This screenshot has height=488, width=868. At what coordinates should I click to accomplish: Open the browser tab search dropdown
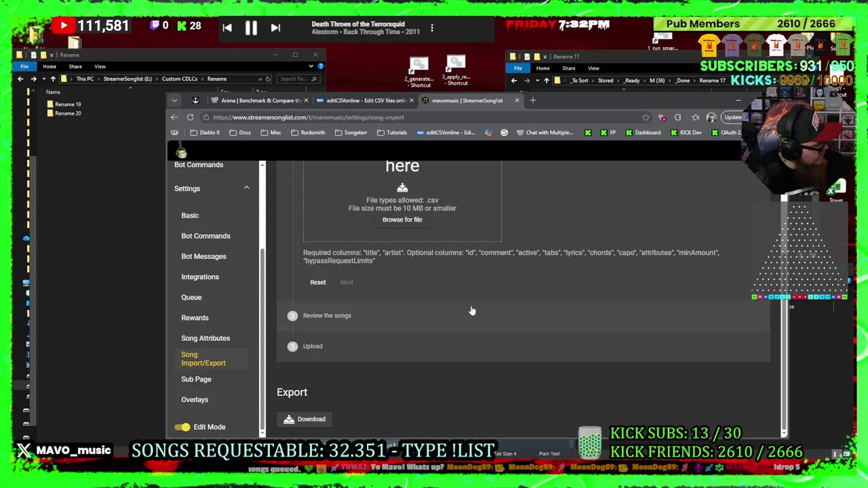coord(174,100)
